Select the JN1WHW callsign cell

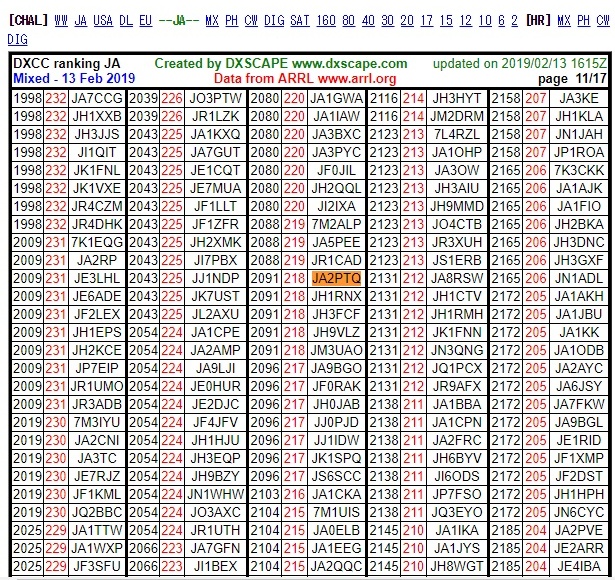pos(215,494)
